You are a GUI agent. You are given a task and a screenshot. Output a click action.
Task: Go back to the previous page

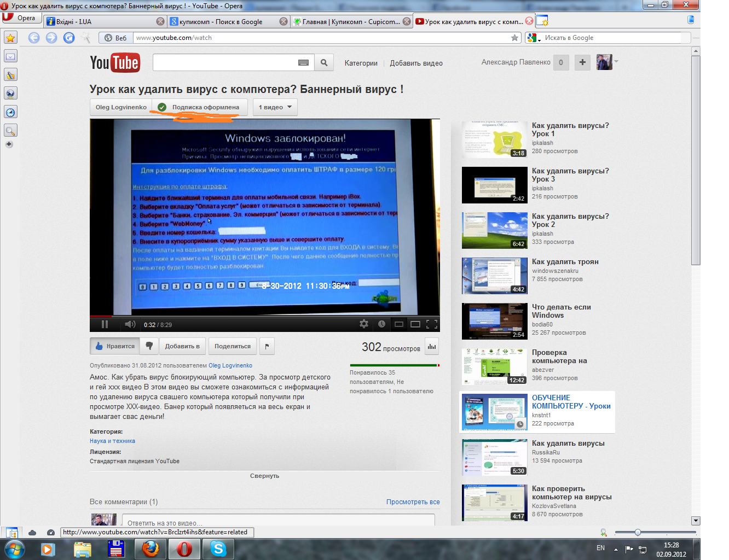point(34,38)
